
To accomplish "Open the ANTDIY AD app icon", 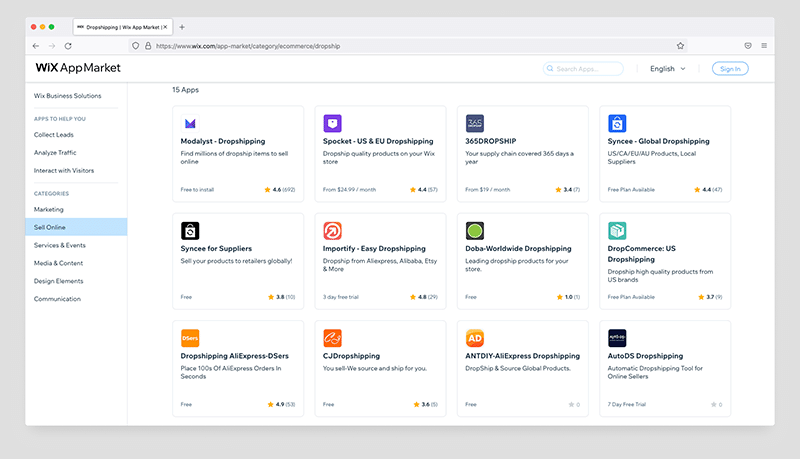I will tap(474, 338).
